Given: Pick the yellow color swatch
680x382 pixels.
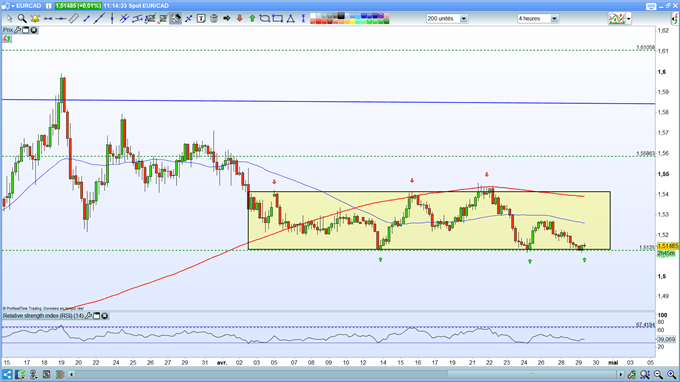Looking at the screenshot, I should click(x=352, y=21).
